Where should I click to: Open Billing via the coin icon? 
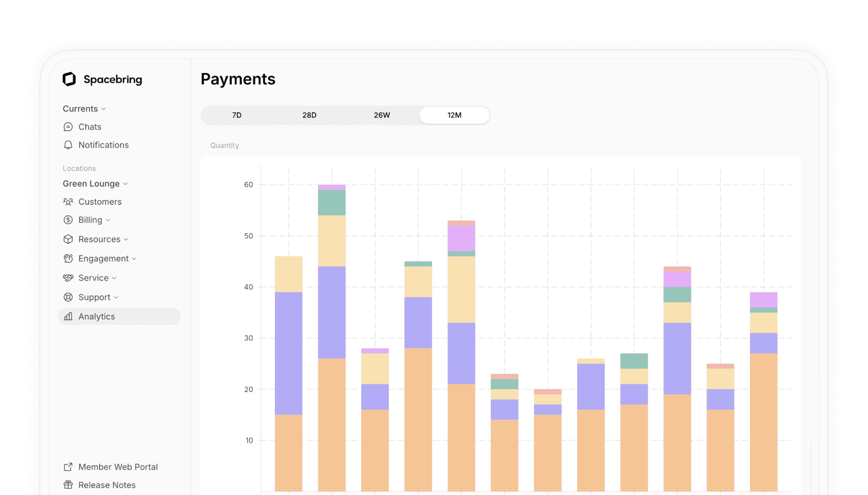[68, 220]
